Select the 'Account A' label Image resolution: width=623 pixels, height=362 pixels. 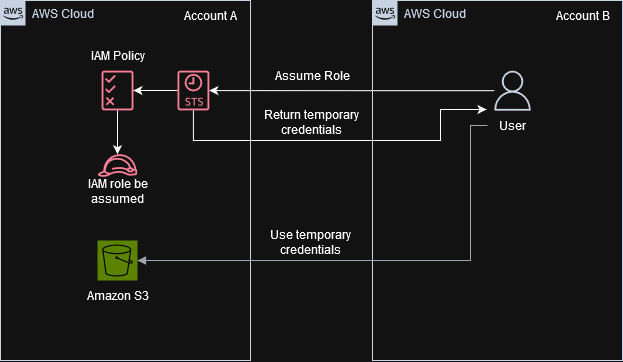(x=210, y=16)
